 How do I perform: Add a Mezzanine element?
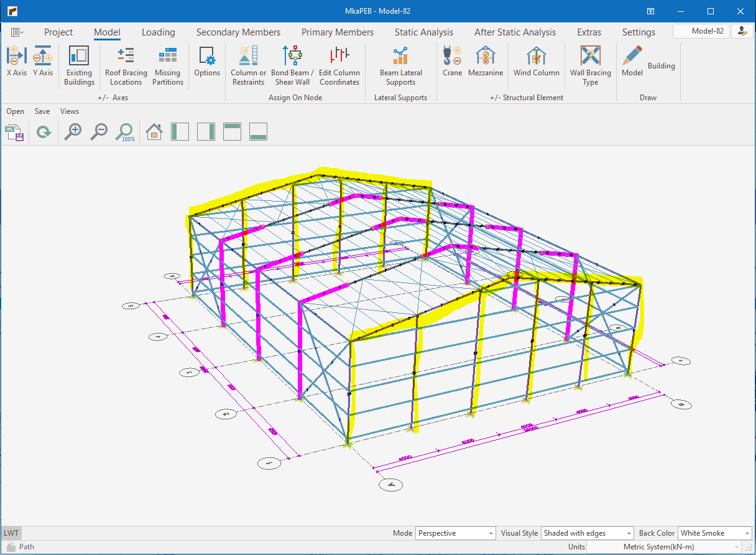coord(485,61)
